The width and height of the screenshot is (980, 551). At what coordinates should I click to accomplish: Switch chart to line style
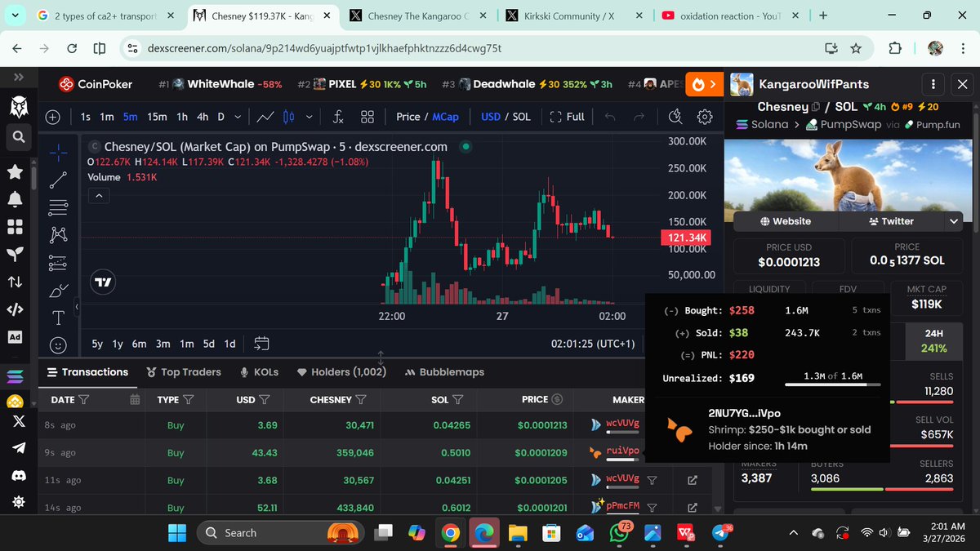pos(265,117)
